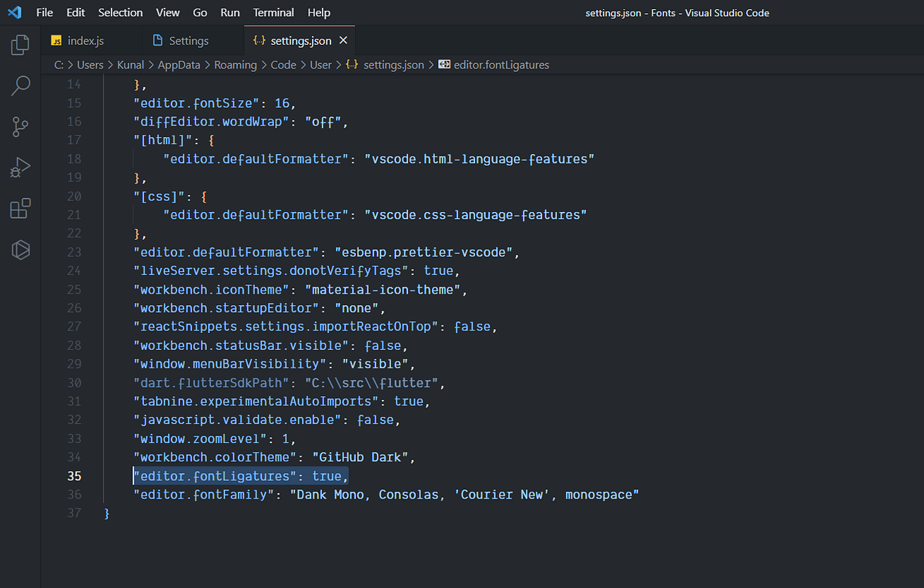Click the editor.fontLigatures icon in the breadcrumb
Screen dimensions: 924x588
(x=444, y=65)
